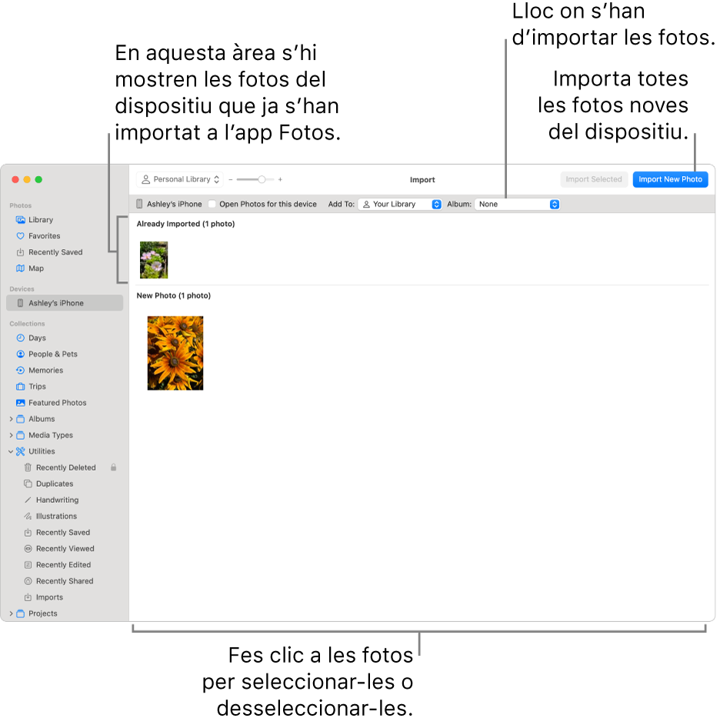Open the Add To: Your Library dropdown
This screenshot has height=728, width=720.
coord(400,204)
